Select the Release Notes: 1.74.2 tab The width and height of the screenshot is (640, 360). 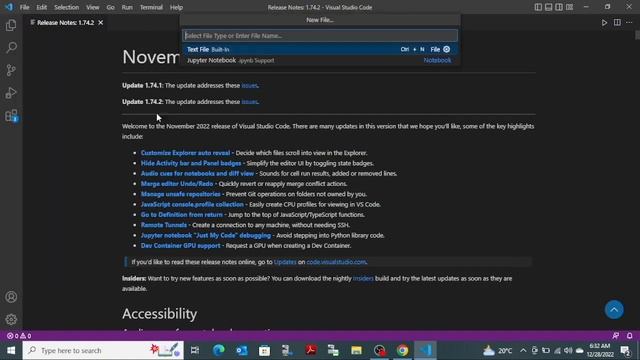click(x=65, y=23)
